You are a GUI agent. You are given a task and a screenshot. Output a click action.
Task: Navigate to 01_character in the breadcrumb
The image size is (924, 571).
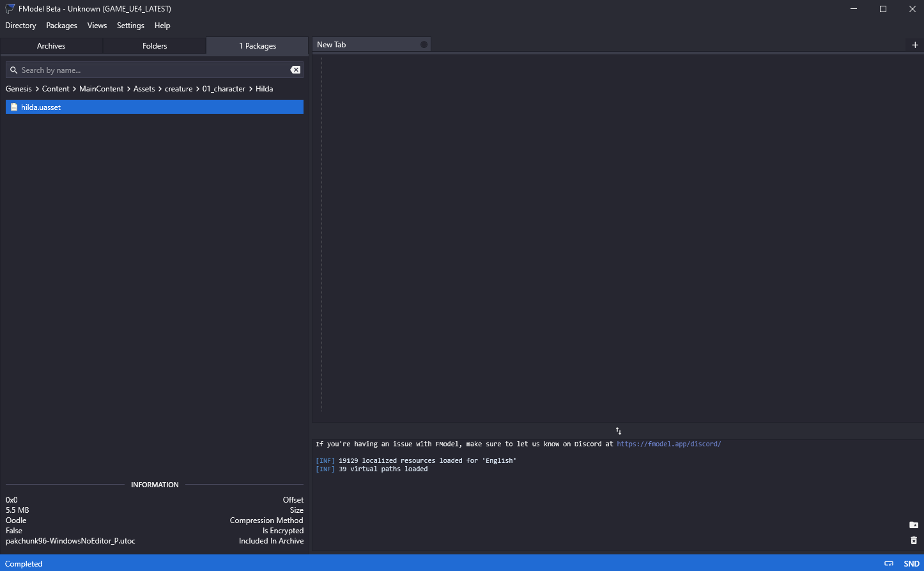click(x=224, y=89)
